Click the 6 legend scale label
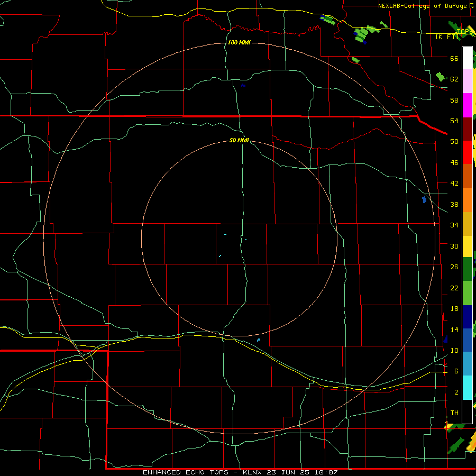This screenshot has height=476, width=476. (x=456, y=371)
